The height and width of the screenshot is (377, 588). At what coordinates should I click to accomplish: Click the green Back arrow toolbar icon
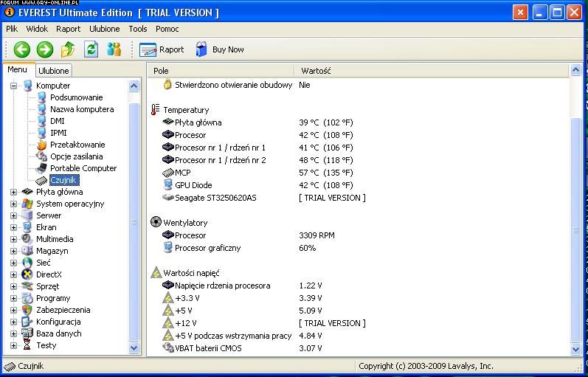point(22,49)
